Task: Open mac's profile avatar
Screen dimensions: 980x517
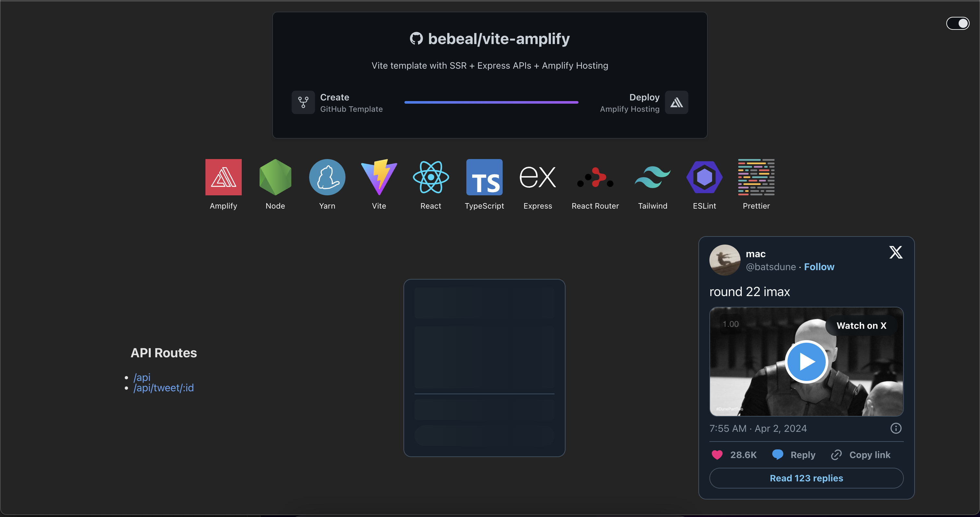Action: [725, 260]
